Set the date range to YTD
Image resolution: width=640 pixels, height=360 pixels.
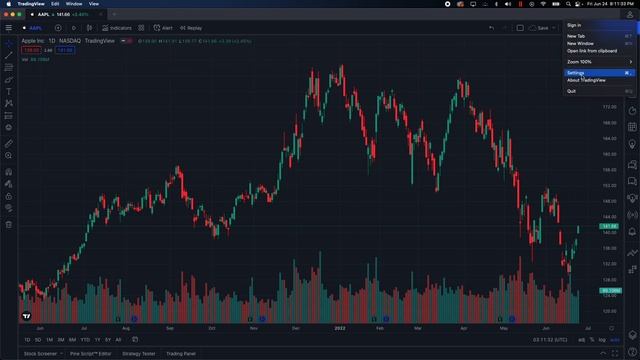pos(85,340)
